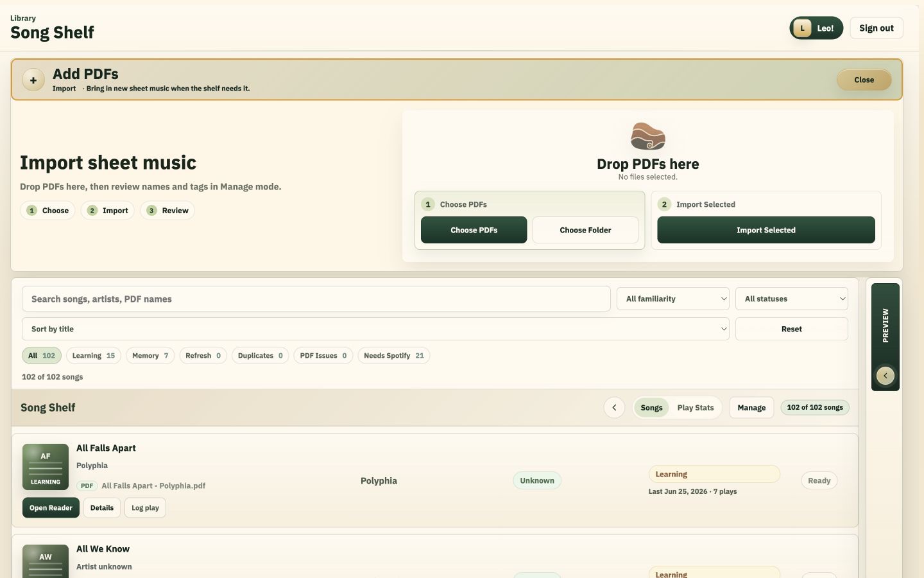The height and width of the screenshot is (578, 924).
Task: Open Details for All Falls Apart
Action: [x=102, y=508]
